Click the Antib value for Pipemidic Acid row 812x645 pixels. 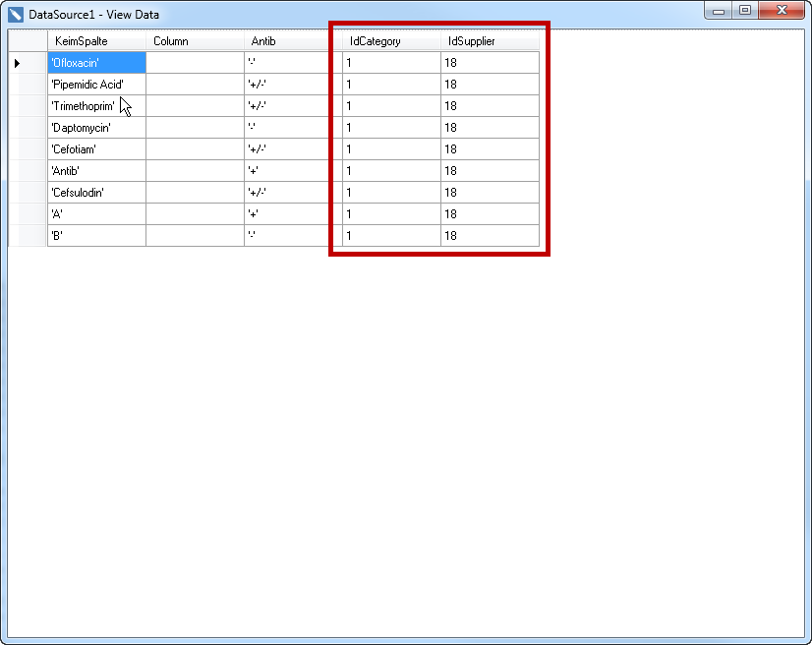pos(294,85)
